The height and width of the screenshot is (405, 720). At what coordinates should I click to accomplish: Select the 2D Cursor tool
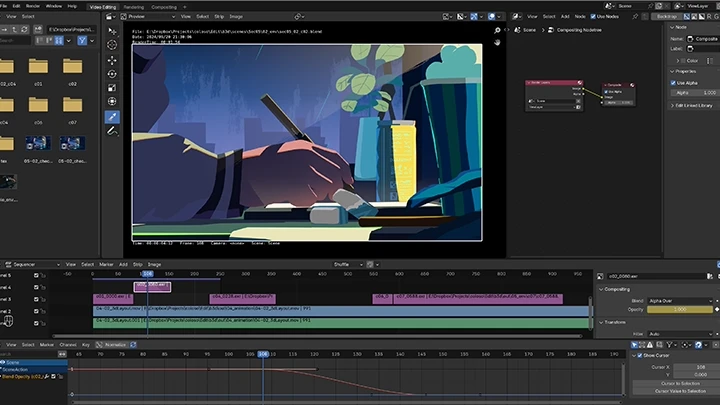click(x=113, y=45)
